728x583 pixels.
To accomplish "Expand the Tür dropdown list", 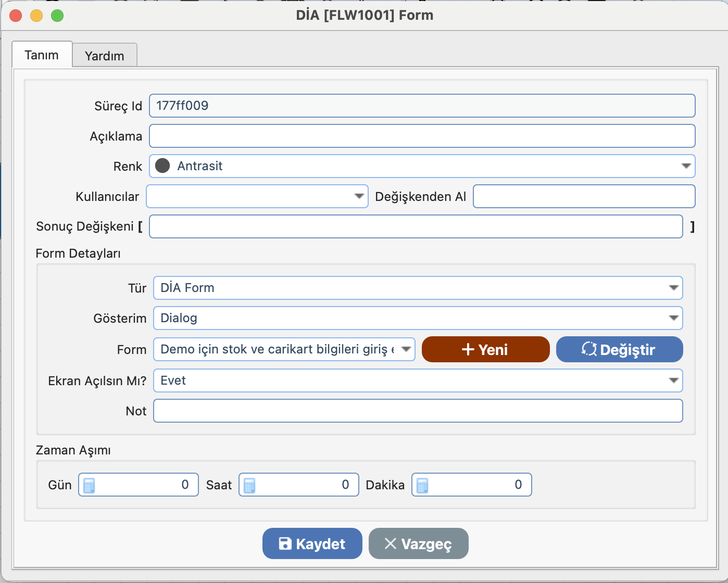I will [673, 288].
